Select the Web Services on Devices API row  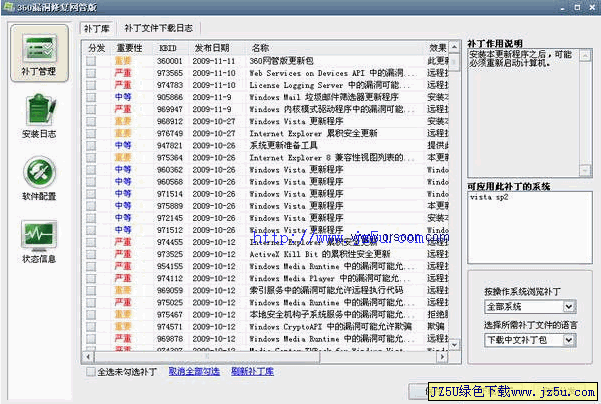(265, 73)
